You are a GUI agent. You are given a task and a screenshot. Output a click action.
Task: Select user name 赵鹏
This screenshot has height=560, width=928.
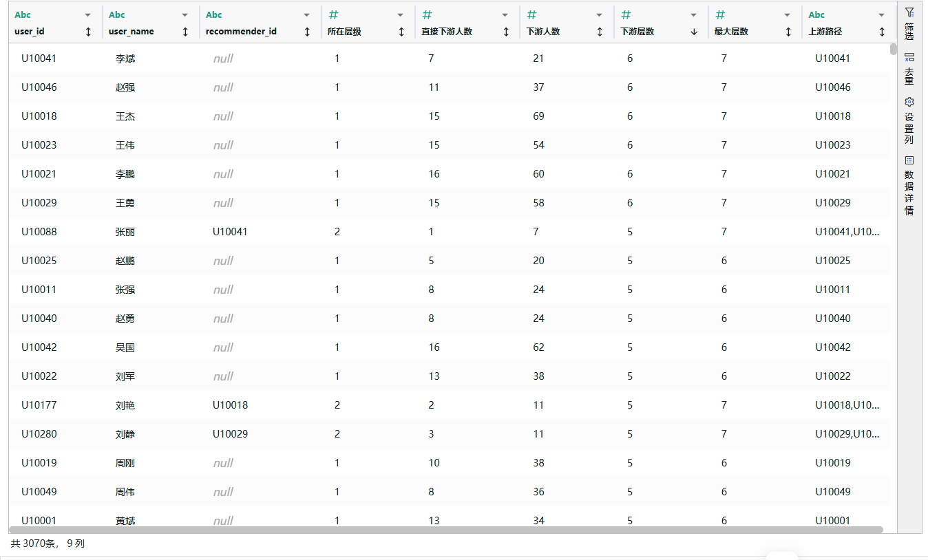125,261
